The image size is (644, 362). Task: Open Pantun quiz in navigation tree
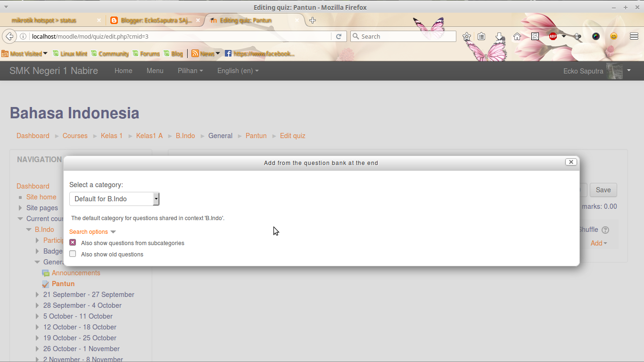coord(63,284)
